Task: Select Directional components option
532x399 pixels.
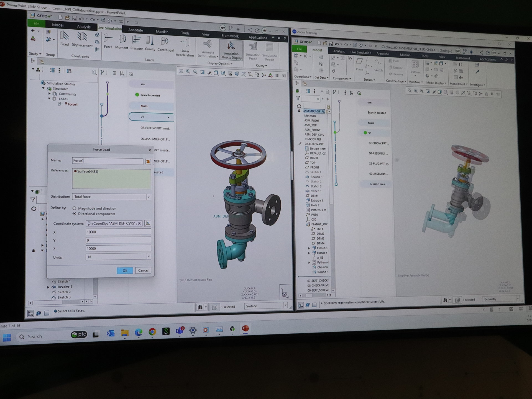Action: click(74, 214)
